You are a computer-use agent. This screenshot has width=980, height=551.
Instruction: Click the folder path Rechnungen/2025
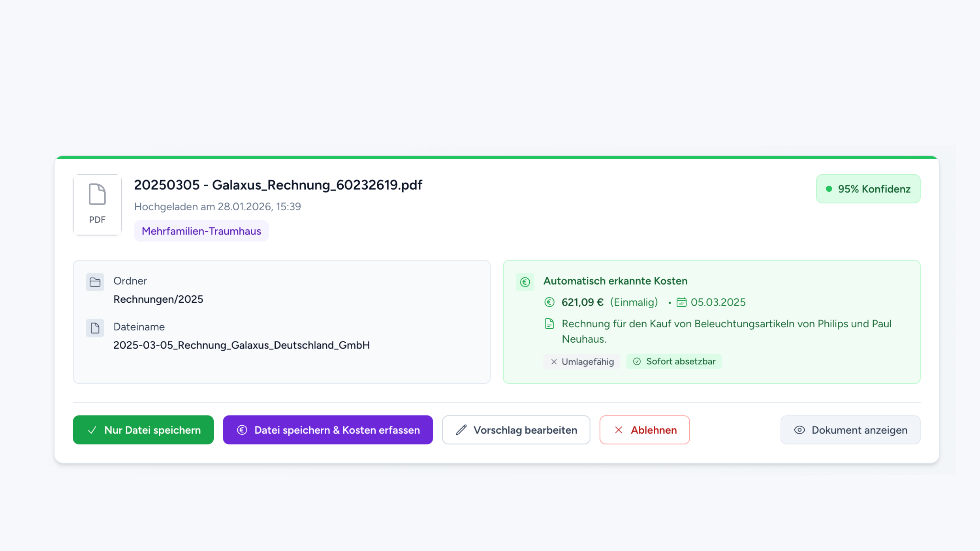point(158,299)
